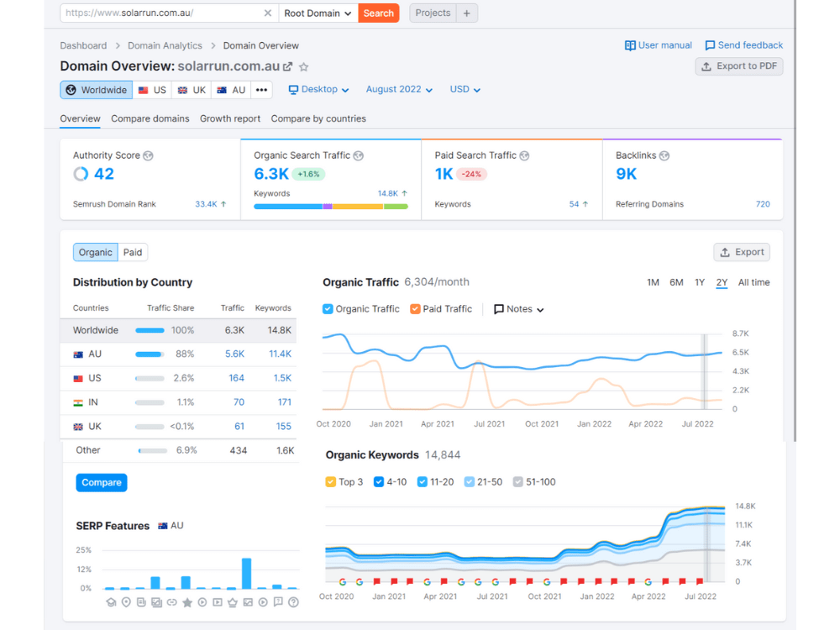The height and width of the screenshot is (630, 840).
Task: Open Compare domains tab
Action: (150, 118)
